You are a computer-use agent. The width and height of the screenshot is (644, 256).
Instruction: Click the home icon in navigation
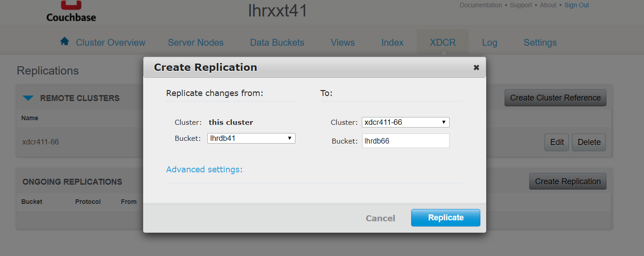(64, 42)
